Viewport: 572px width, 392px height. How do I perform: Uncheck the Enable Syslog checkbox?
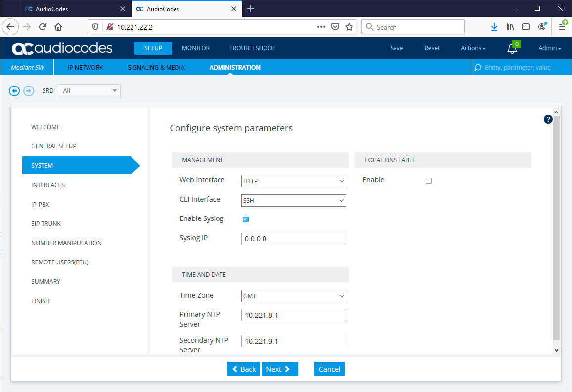tap(246, 219)
